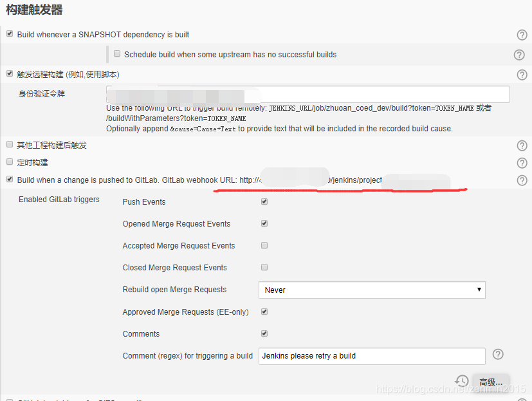532x401 pixels.
Task: Click the Push Events label
Action: click(144, 202)
